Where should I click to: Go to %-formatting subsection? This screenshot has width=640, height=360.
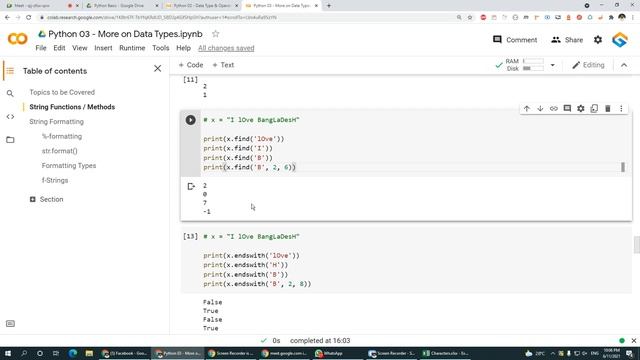[62, 136]
